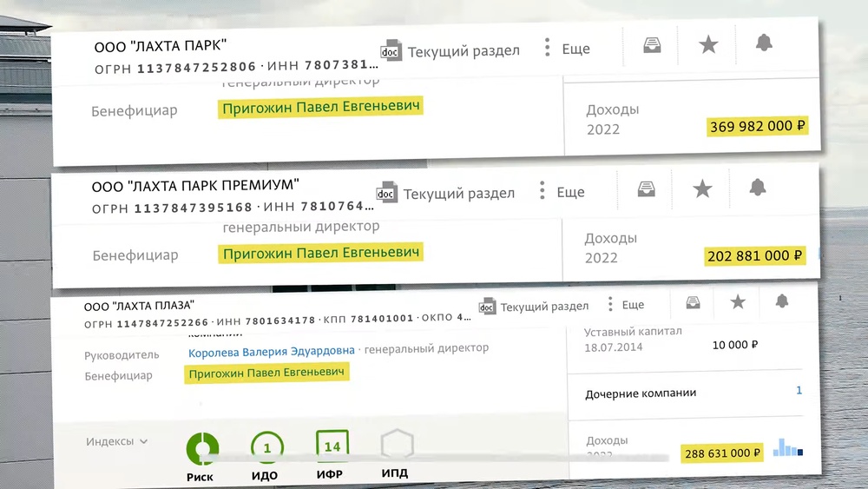Star the ЛАХТА ПАРК ПРЕМИУМ company

[702, 188]
